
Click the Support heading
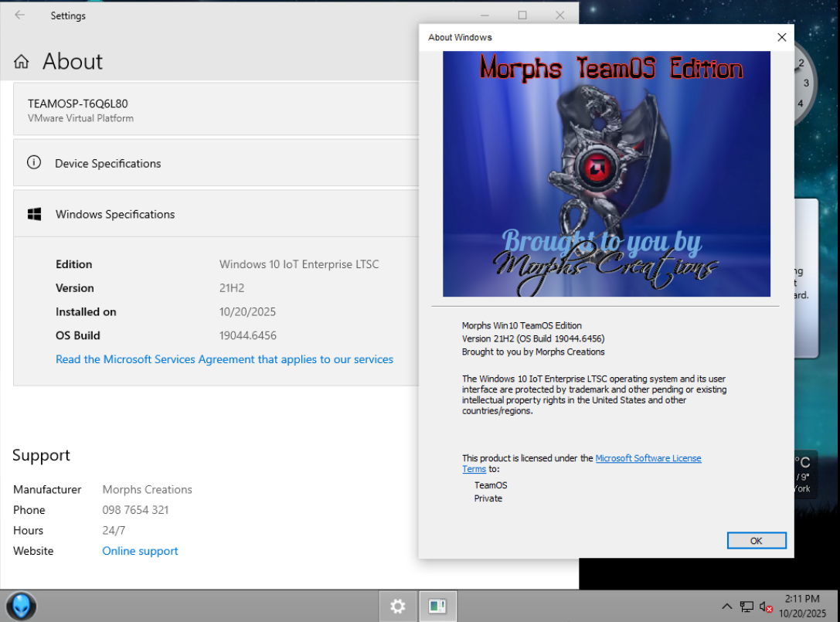click(41, 455)
